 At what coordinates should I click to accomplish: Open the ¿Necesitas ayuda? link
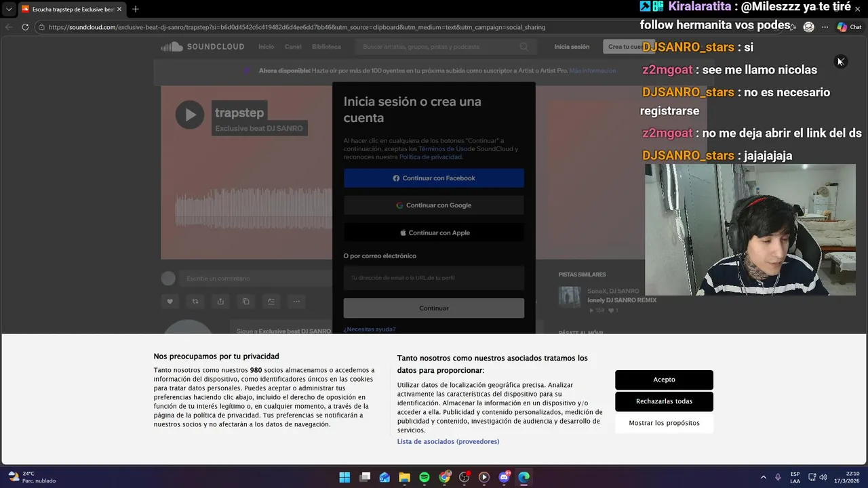coord(370,329)
